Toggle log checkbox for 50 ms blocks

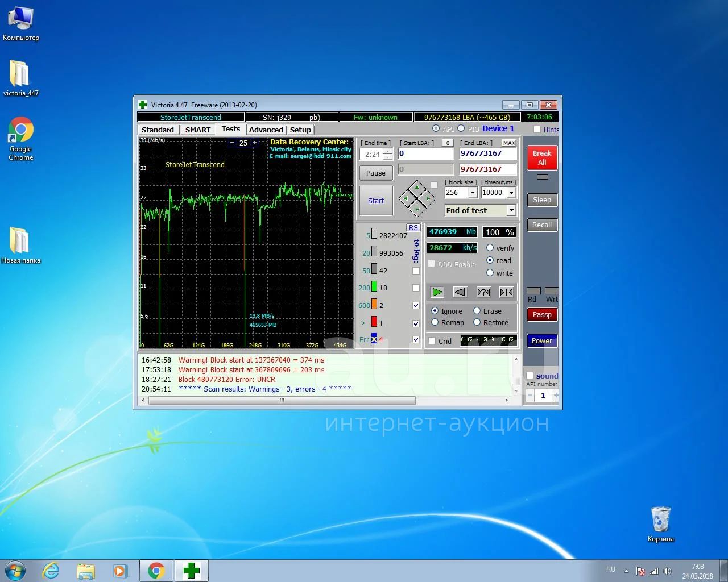click(x=416, y=271)
